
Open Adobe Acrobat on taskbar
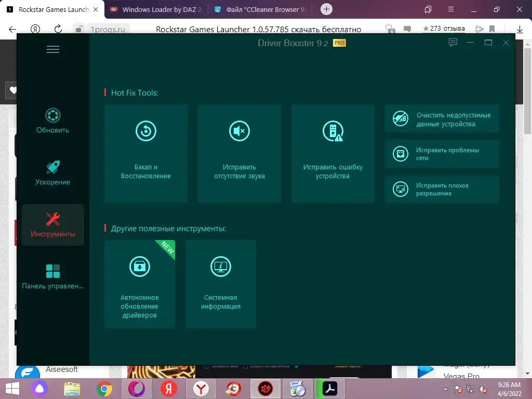[x=330, y=389]
